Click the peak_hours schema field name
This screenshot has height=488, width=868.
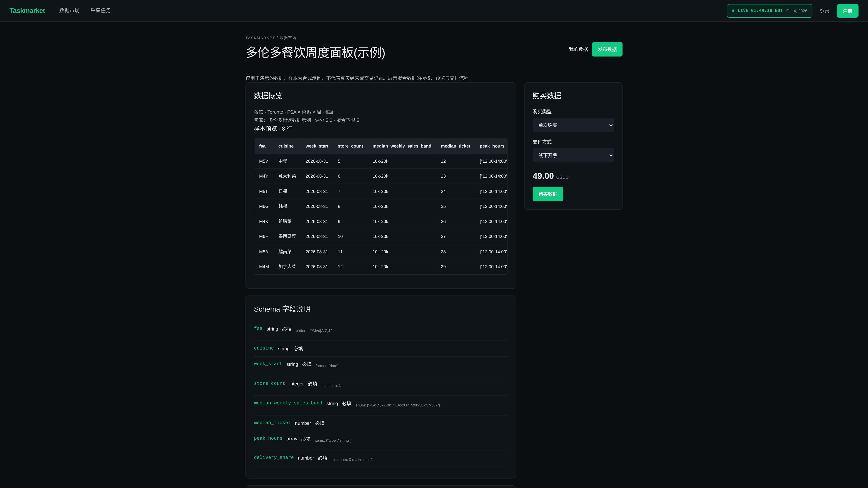click(x=268, y=438)
